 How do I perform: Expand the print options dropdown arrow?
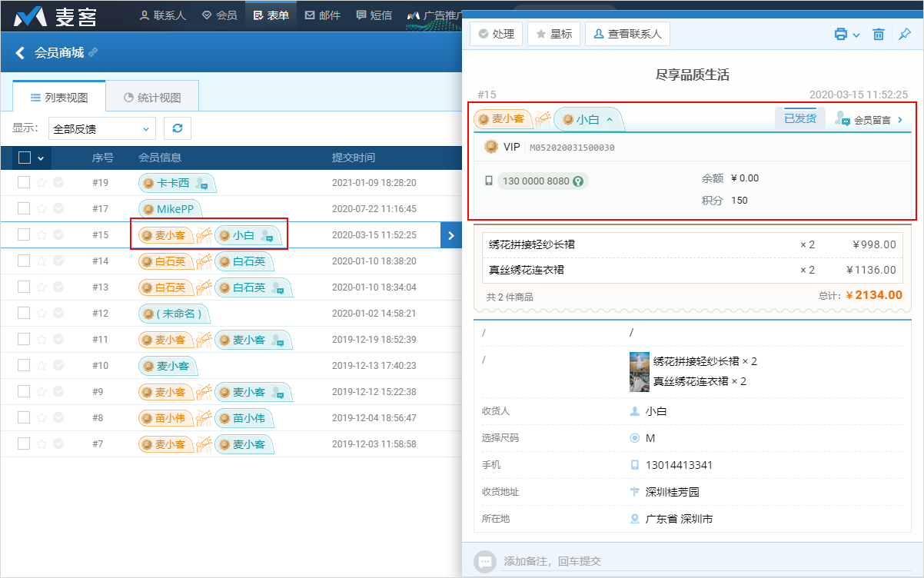pyautogui.click(x=856, y=35)
